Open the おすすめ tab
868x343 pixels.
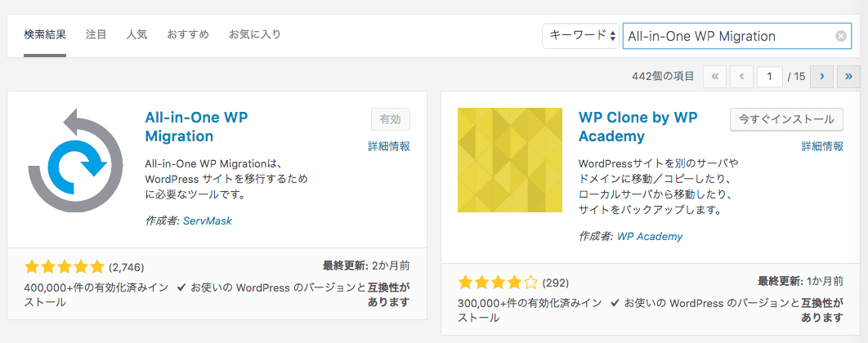(x=188, y=34)
